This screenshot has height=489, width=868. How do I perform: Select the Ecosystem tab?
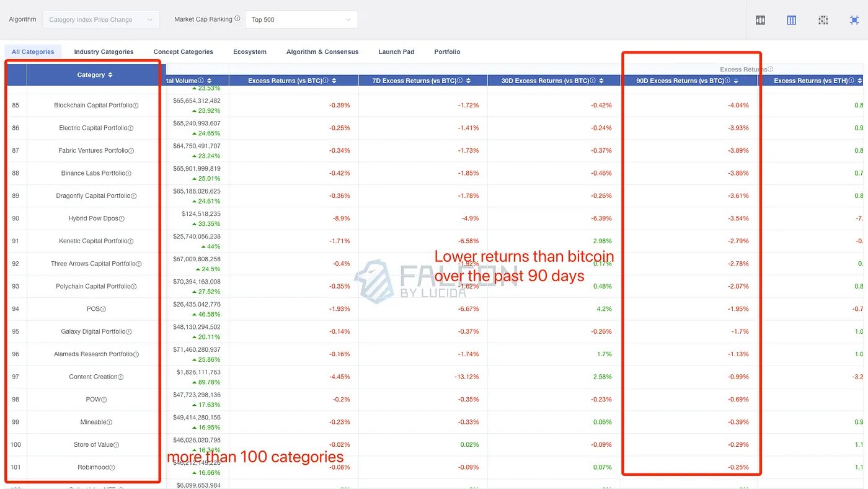[250, 52]
